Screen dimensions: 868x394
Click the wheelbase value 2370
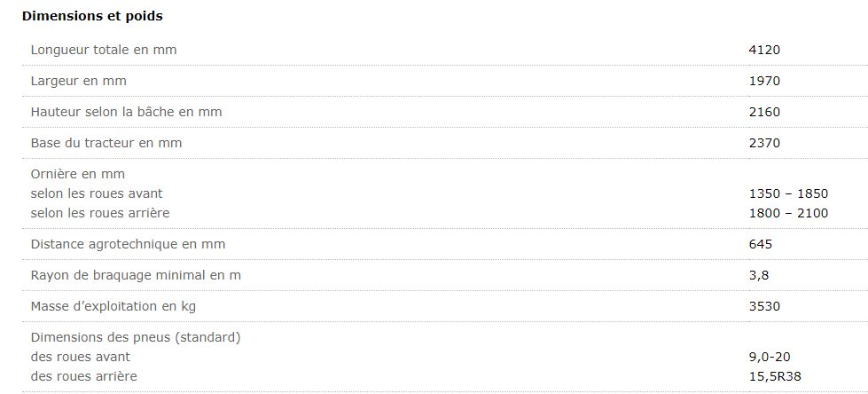click(764, 143)
